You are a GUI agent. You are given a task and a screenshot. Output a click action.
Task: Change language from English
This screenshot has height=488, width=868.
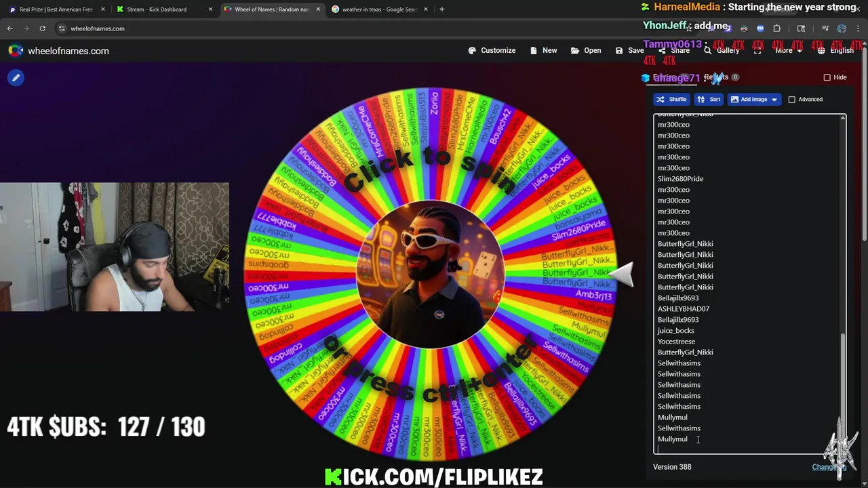point(835,50)
